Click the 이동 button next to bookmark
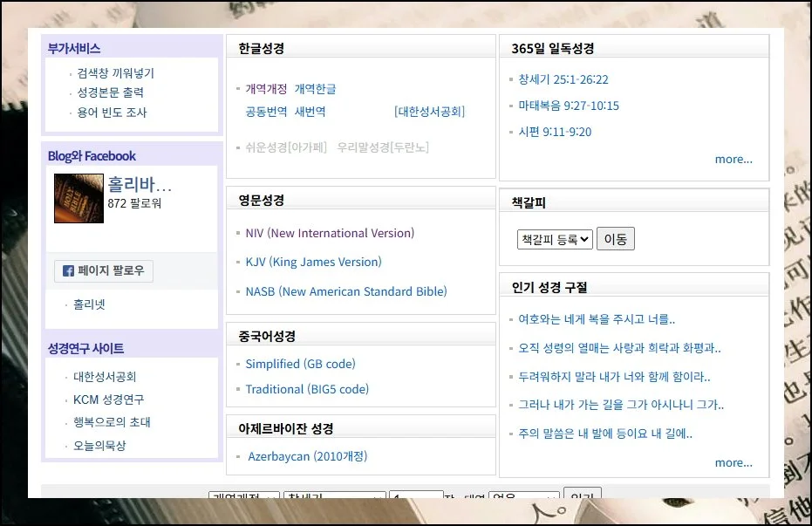The image size is (812, 526). point(615,239)
